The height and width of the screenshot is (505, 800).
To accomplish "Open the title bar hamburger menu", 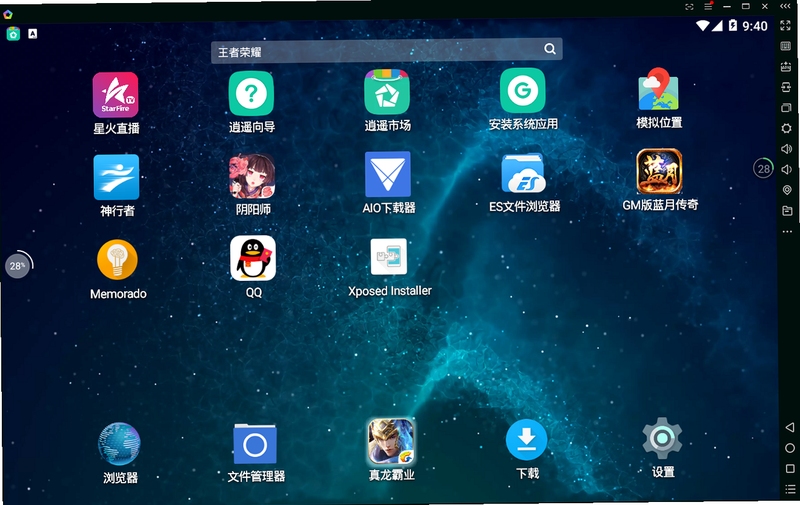I will pos(708,6).
